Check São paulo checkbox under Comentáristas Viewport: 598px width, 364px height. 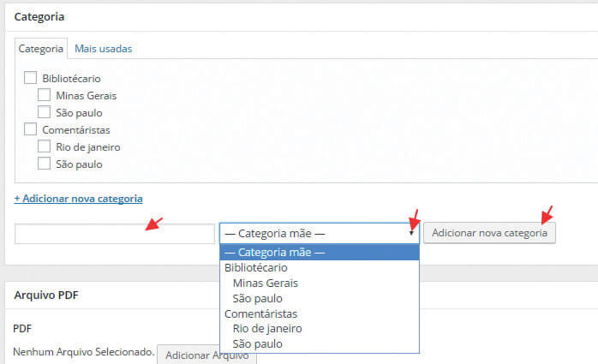click(45, 164)
